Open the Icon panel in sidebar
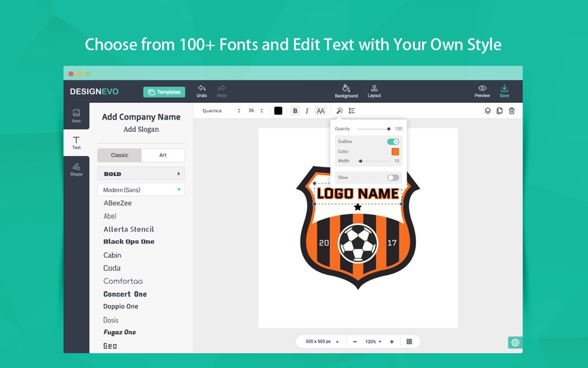 click(x=77, y=116)
